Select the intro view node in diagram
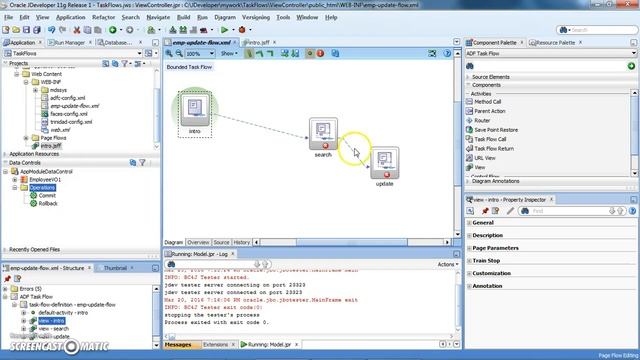The image size is (640, 360). coord(195,113)
